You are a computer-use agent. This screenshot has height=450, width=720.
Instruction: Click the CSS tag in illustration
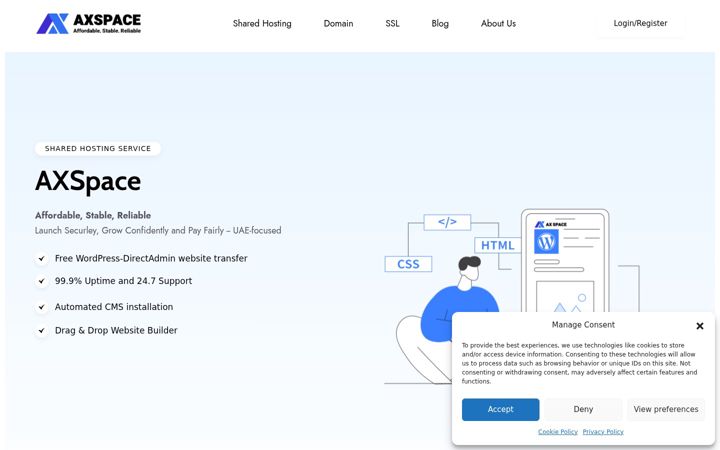pos(408,264)
